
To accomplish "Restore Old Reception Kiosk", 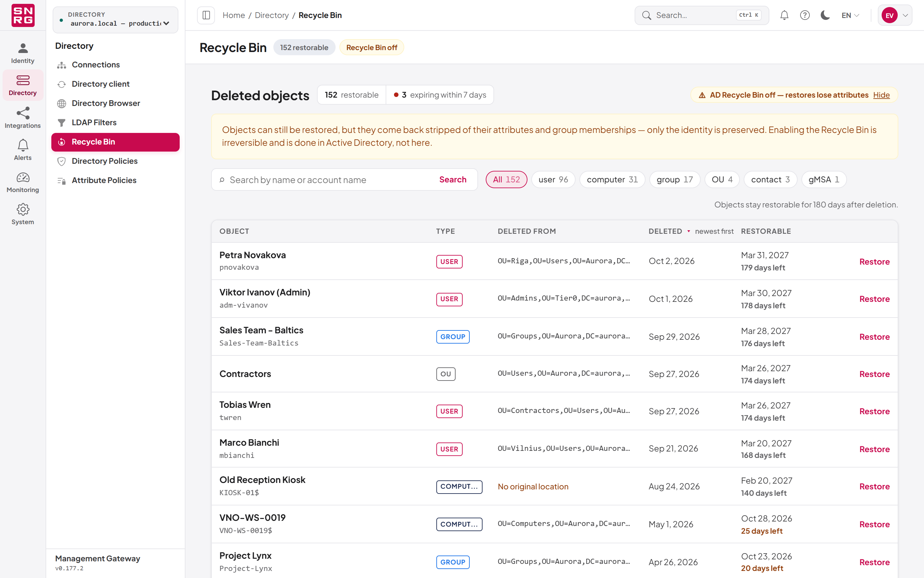I will click(x=874, y=486).
